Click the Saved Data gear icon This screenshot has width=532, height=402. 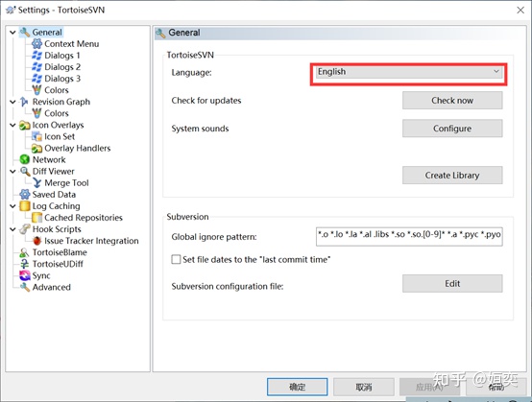[x=24, y=195]
